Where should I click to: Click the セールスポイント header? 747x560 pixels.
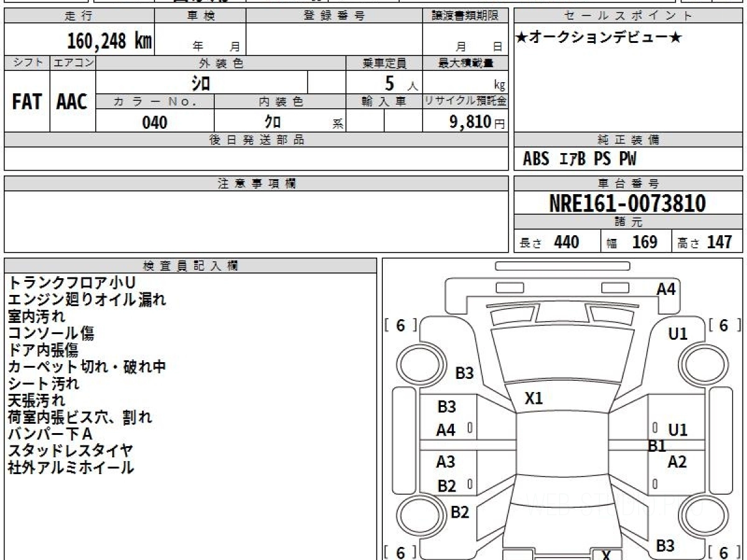pos(627,16)
